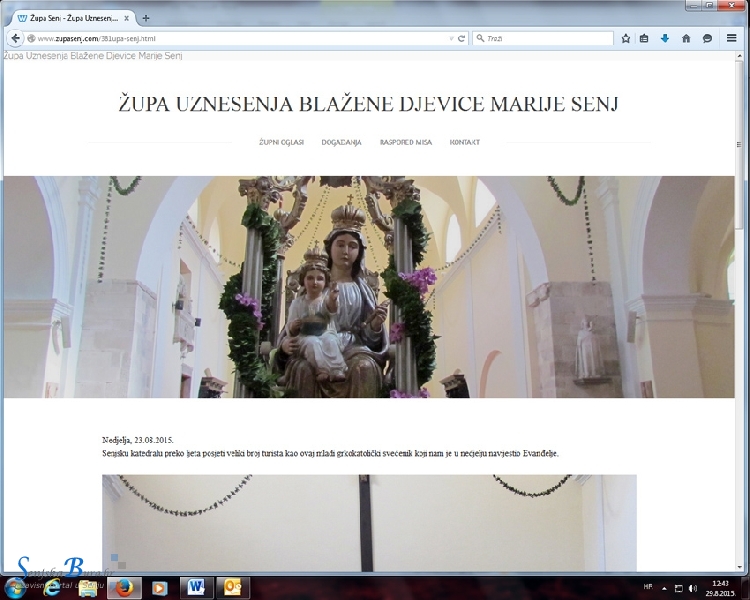Open a new tab with plus button
The width and height of the screenshot is (750, 600).
[146, 18]
